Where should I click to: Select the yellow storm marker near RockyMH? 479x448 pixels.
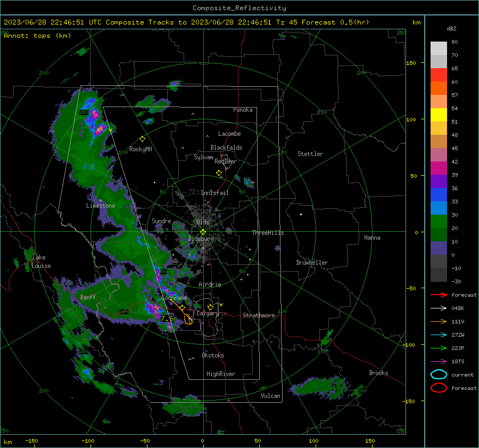[142, 139]
